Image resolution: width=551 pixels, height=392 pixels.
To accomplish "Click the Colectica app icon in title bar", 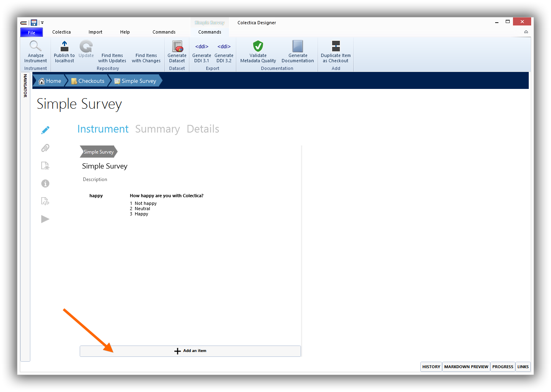I will 24,23.
